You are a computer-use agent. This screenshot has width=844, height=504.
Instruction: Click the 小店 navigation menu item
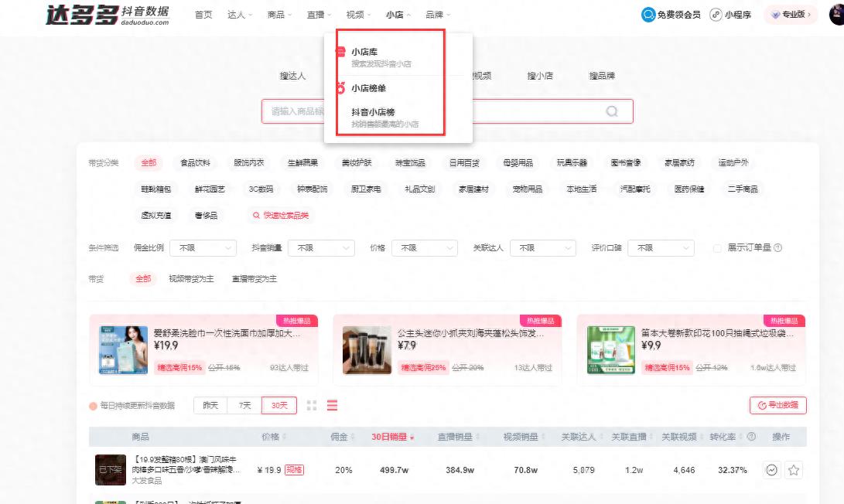point(398,15)
